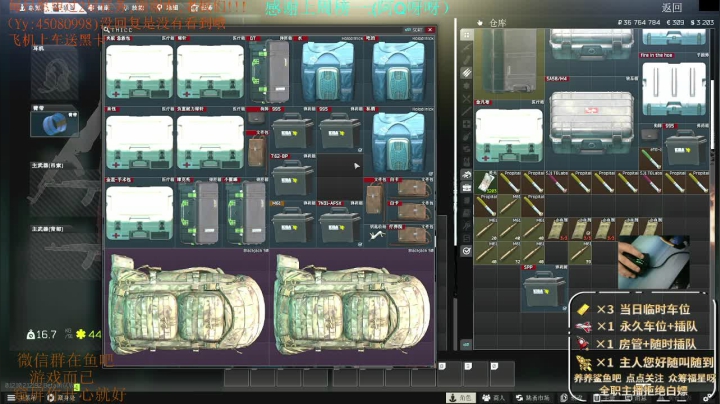Show all items via the stash grid filter icon

(x=467, y=35)
